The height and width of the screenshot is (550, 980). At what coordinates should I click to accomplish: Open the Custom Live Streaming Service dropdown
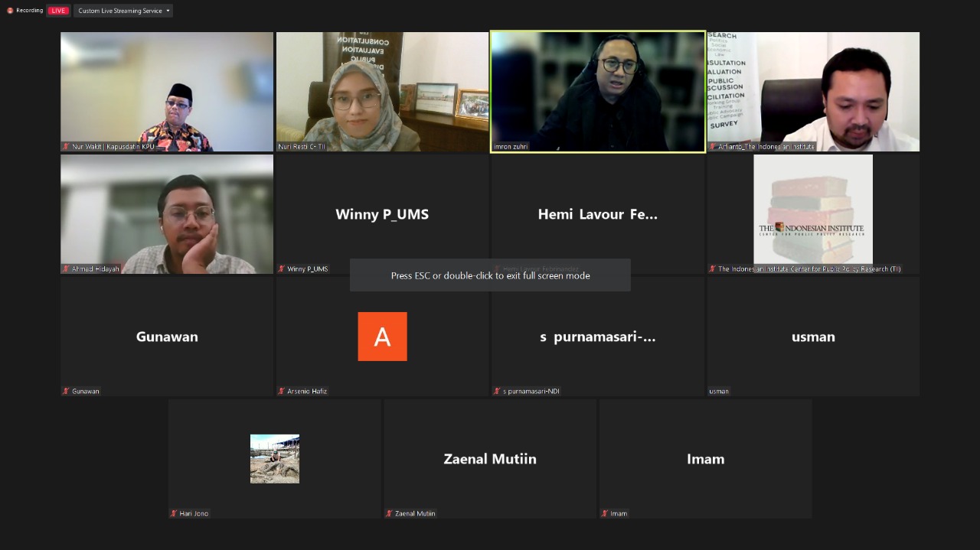123,11
